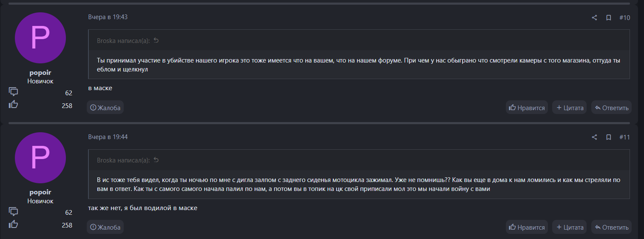This screenshot has height=239, width=644.
Task: Click share icon on post #10
Action: [x=594, y=18]
